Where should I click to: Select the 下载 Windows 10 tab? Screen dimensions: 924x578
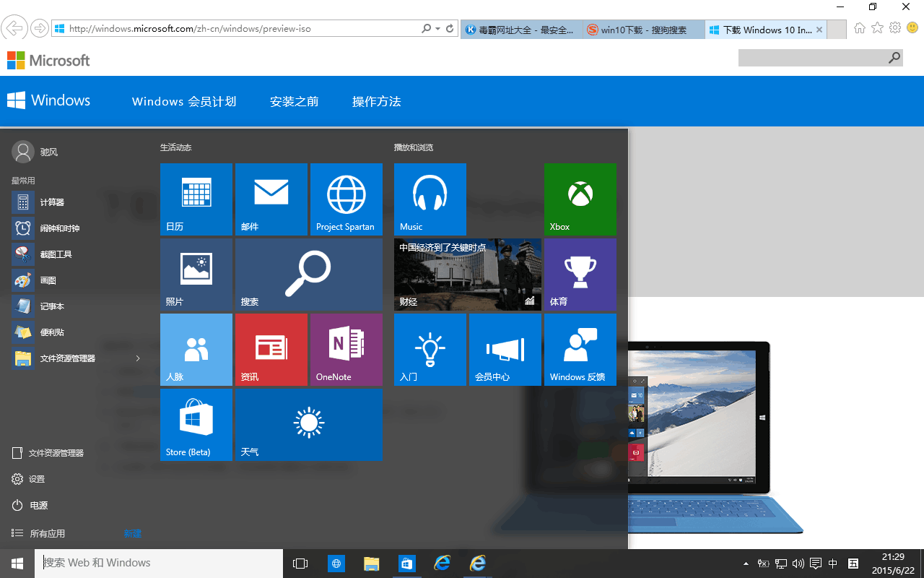click(x=766, y=30)
